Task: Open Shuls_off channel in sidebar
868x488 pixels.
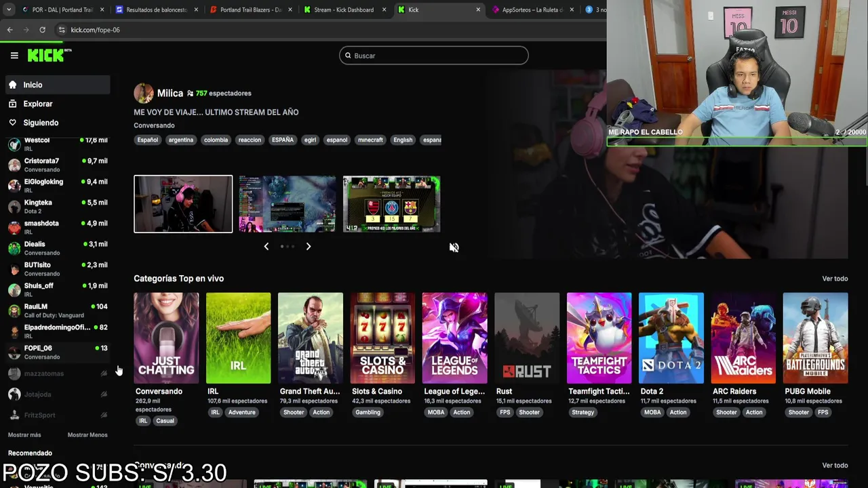Action: pos(58,289)
